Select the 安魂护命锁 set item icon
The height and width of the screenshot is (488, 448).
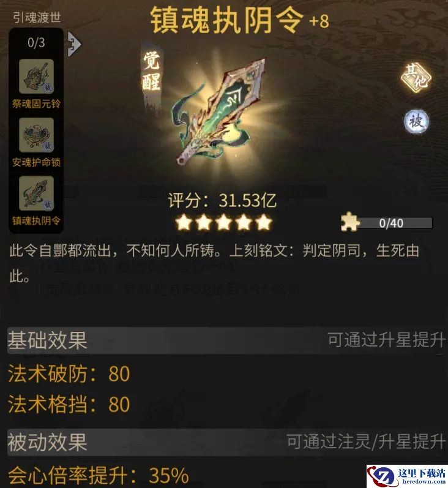[36, 135]
